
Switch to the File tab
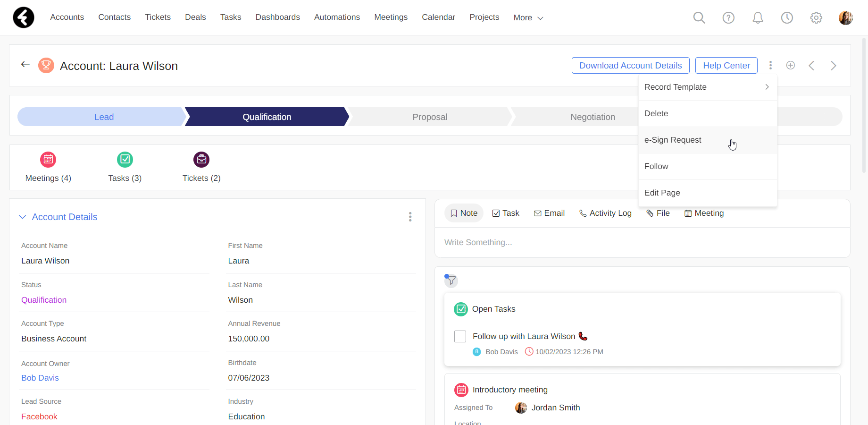(658, 213)
